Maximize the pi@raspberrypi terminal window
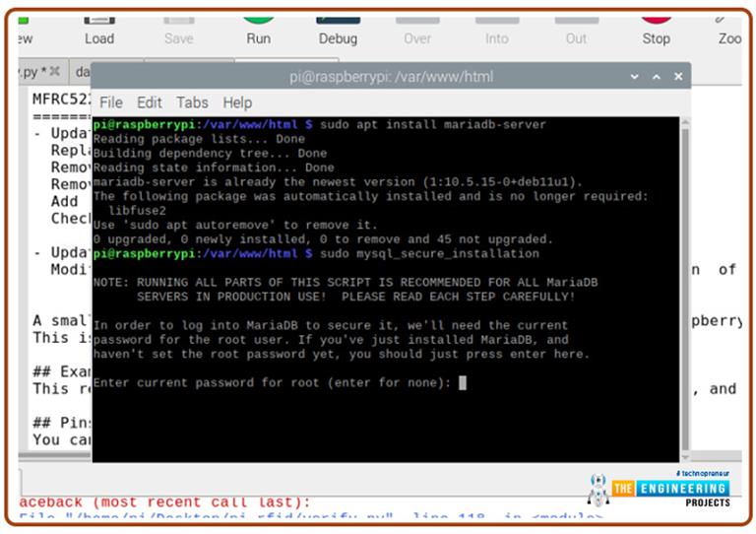Image resolution: width=756 pixels, height=534 pixels. [657, 76]
